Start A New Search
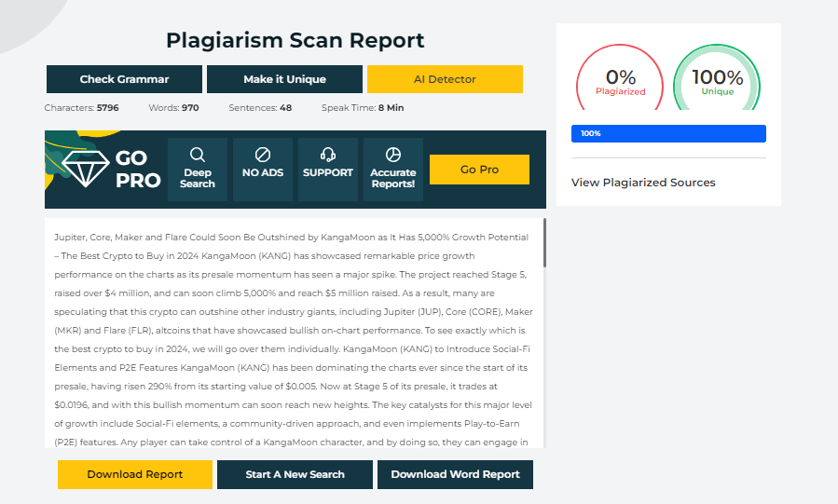The image size is (838, 504). tap(295, 474)
